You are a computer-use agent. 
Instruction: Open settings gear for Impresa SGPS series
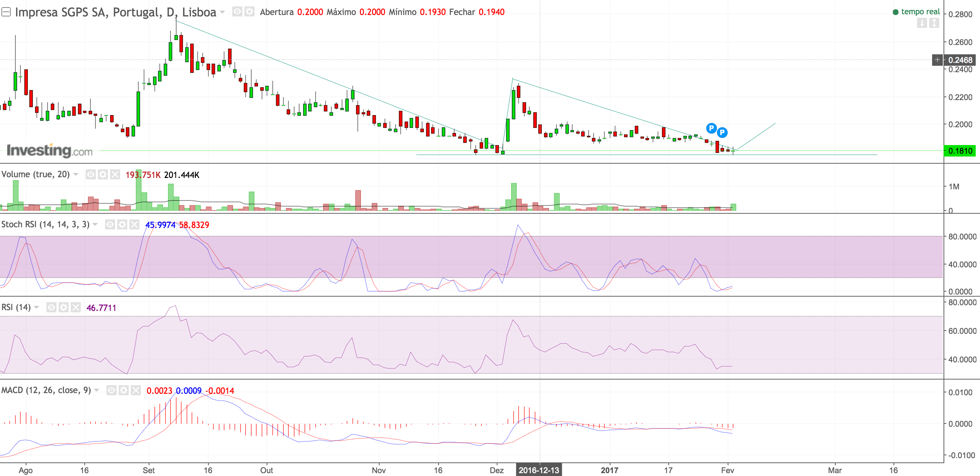click(249, 12)
